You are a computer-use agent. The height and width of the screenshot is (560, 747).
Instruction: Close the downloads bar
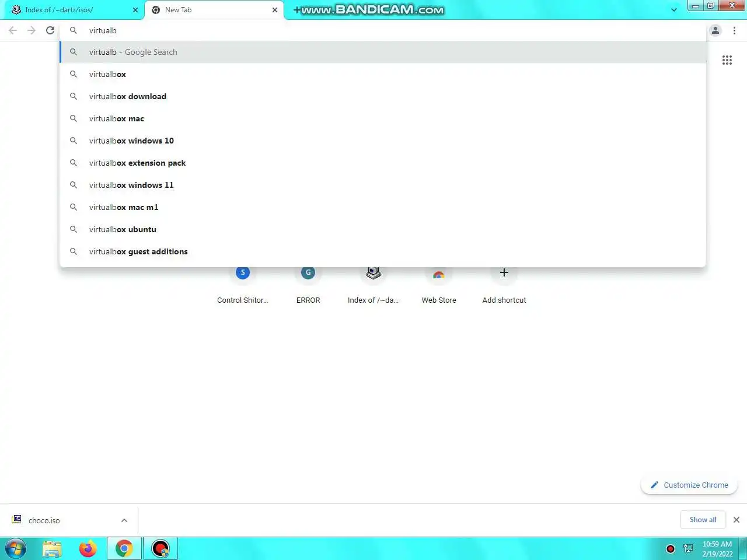(736, 520)
